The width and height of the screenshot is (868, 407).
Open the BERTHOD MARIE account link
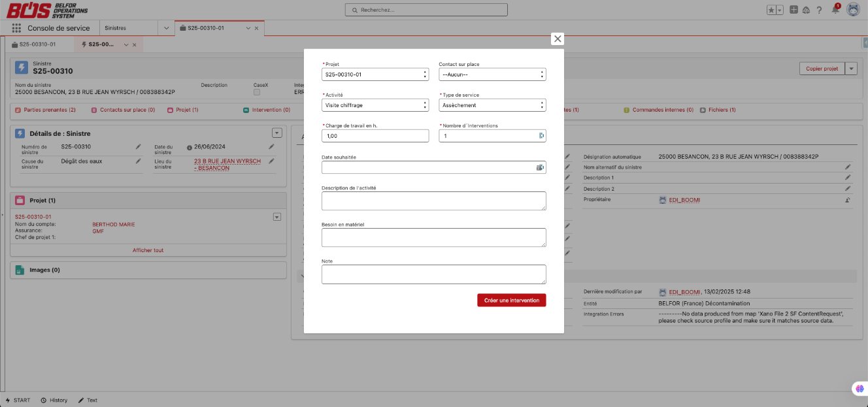pyautogui.click(x=114, y=224)
